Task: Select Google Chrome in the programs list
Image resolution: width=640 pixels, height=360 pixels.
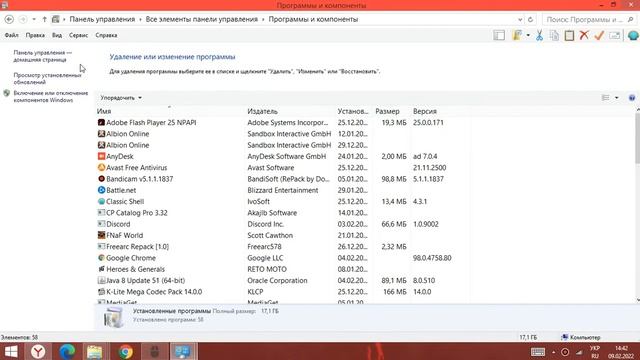Action: click(131, 258)
